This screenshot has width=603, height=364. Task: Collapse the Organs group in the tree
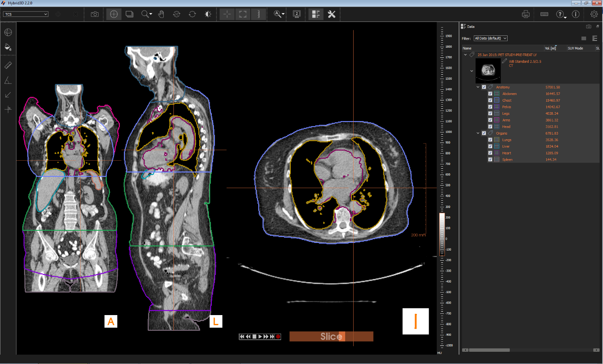(x=478, y=133)
